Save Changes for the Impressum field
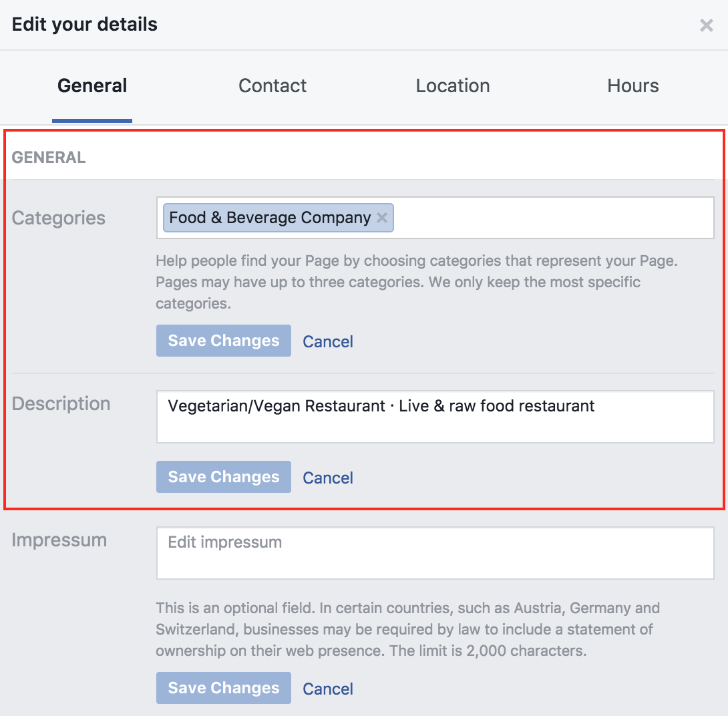 (x=223, y=688)
